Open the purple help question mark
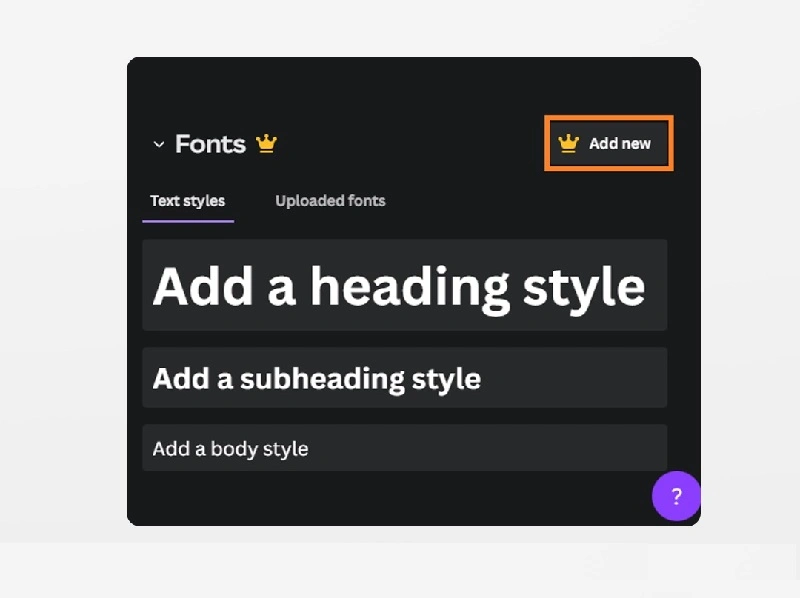The width and height of the screenshot is (800, 598). [x=676, y=496]
